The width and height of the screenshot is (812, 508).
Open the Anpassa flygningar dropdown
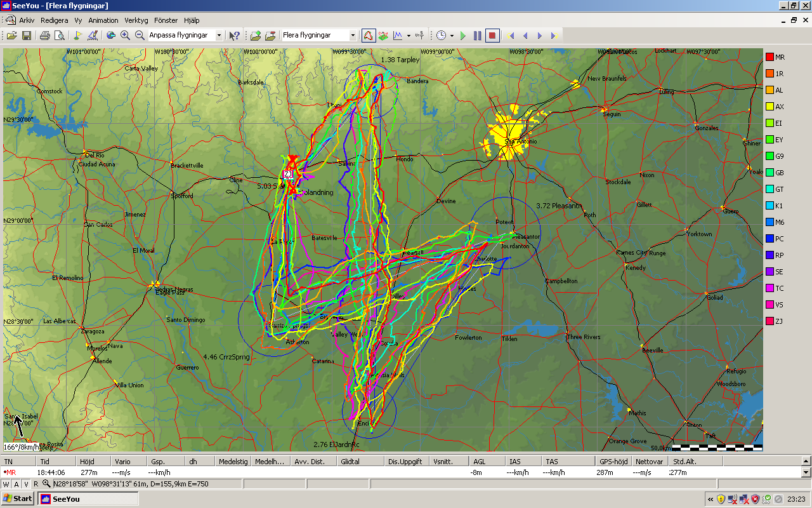click(219, 36)
